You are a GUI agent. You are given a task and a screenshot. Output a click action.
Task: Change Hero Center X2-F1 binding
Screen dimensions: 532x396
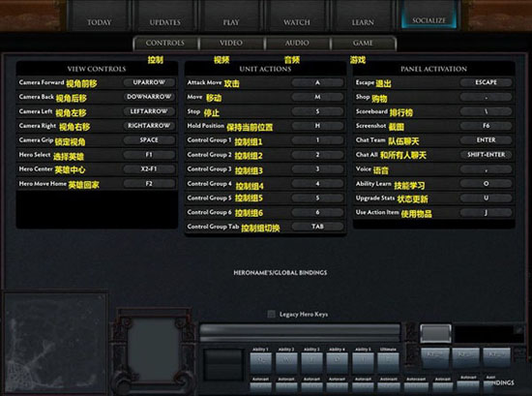(x=149, y=168)
